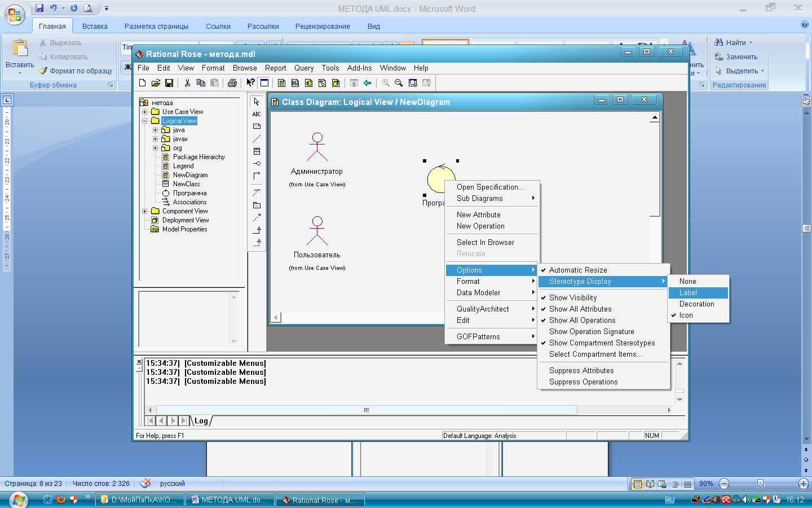Open the Add-Ins menu
The image size is (812, 508).
[x=359, y=68]
